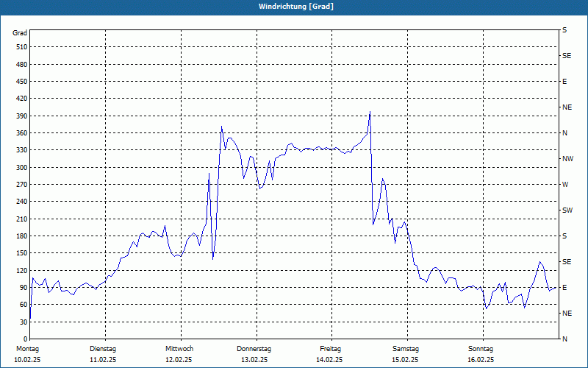Select the 270 tick label
588x368 pixels.
point(22,185)
